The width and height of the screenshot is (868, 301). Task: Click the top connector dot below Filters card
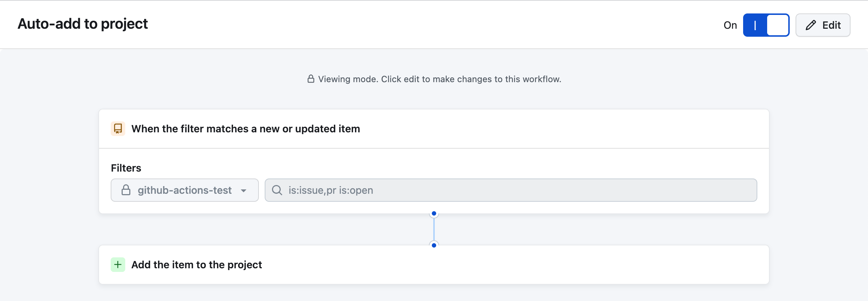(x=434, y=213)
